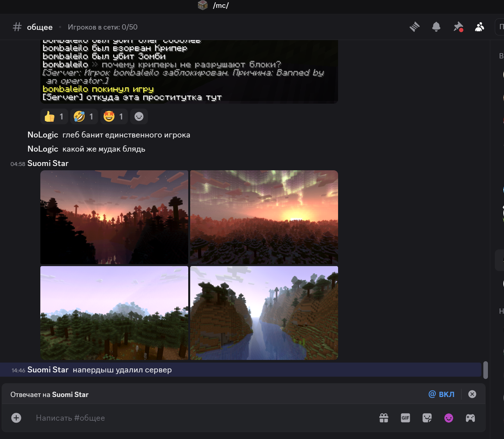Open the emoji picker

449,418
